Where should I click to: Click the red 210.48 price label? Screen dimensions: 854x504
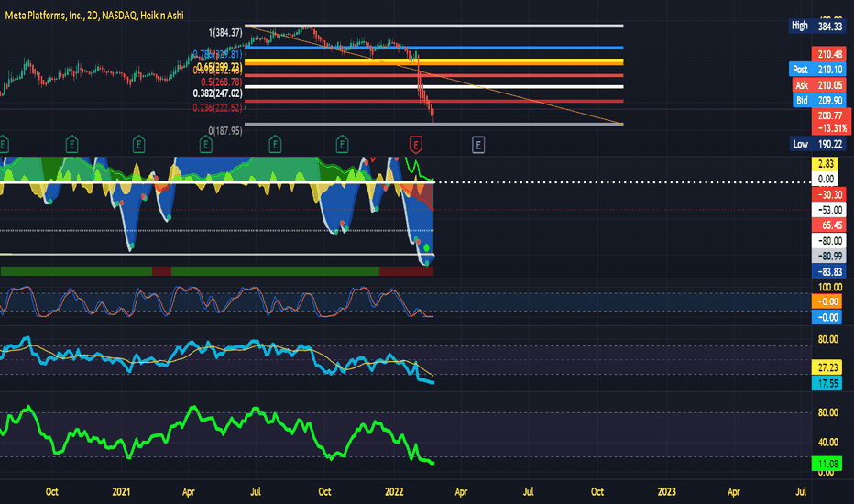[x=830, y=54]
